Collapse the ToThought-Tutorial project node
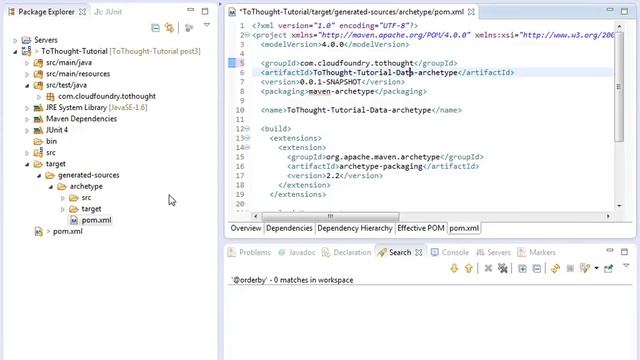640x360 pixels. point(15,52)
